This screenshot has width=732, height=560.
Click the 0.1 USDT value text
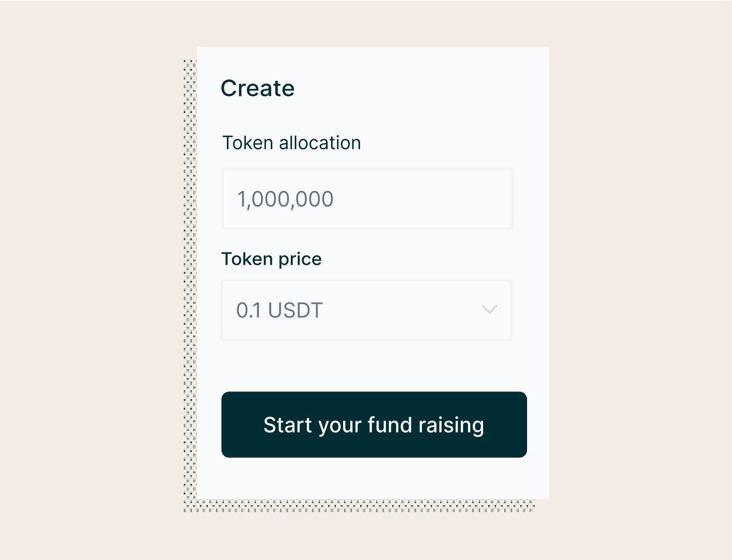pyautogui.click(x=279, y=310)
